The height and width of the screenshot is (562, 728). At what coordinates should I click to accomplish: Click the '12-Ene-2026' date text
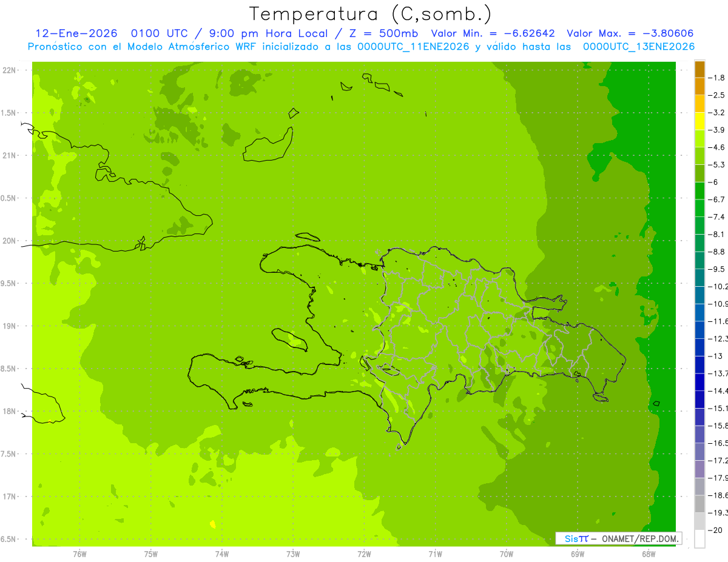coord(76,33)
